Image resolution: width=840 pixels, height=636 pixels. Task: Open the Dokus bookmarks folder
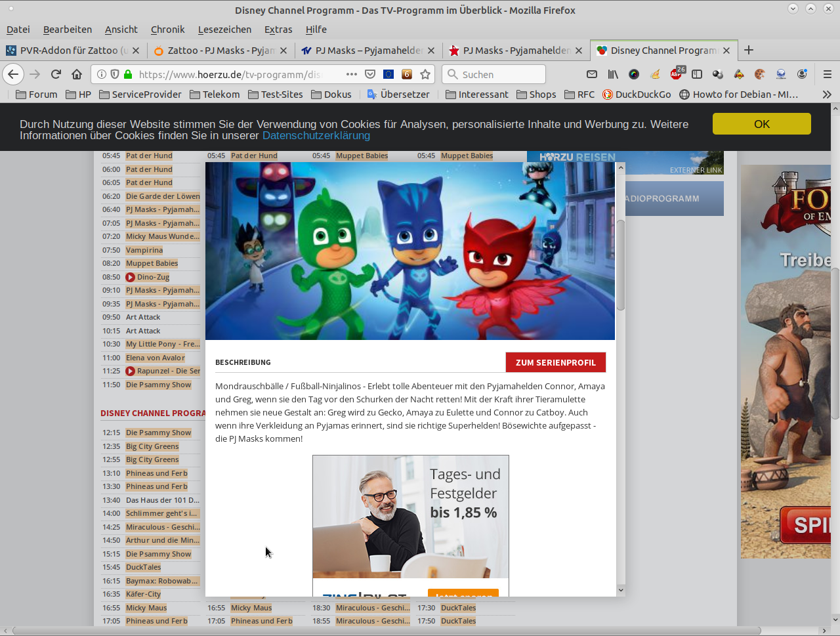(331, 95)
